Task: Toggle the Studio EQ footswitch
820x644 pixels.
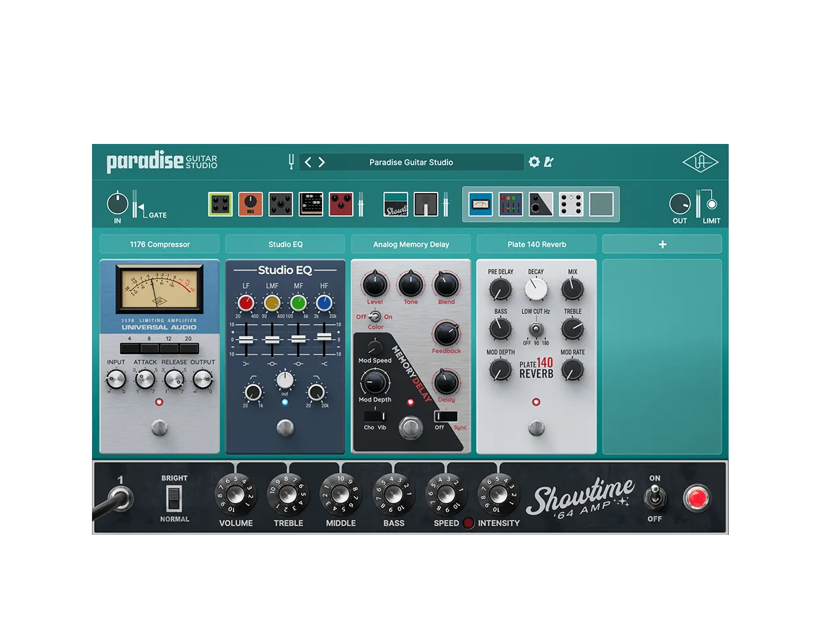Action: (x=285, y=428)
